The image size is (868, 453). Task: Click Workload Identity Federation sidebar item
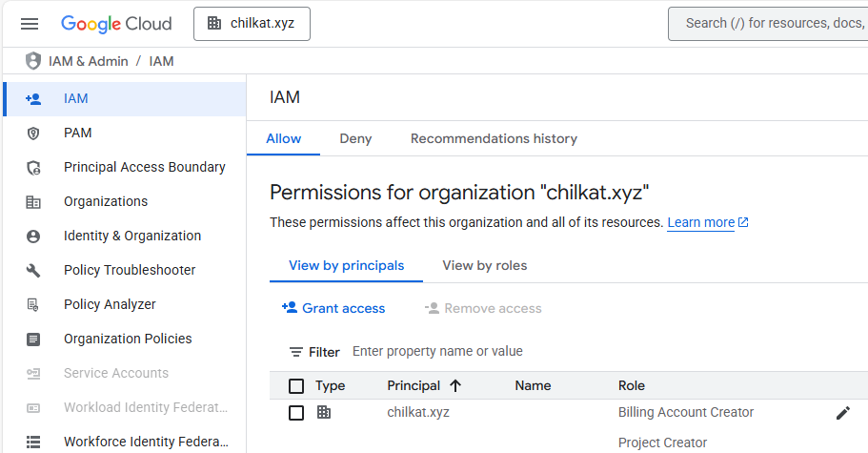125,407
